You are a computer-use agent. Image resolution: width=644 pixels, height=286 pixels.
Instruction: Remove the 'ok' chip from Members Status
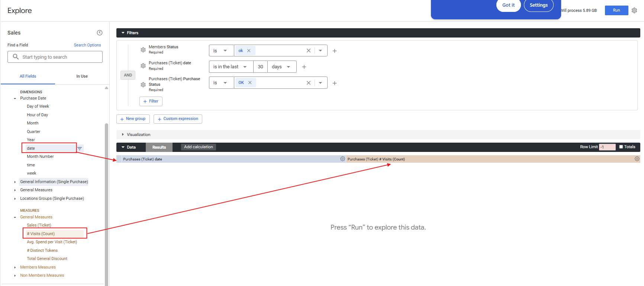(x=249, y=51)
